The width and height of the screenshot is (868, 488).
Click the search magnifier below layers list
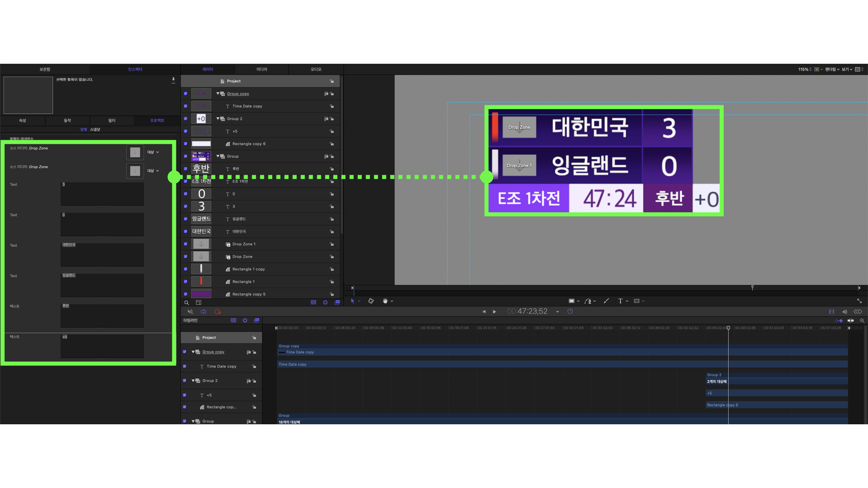(186, 303)
